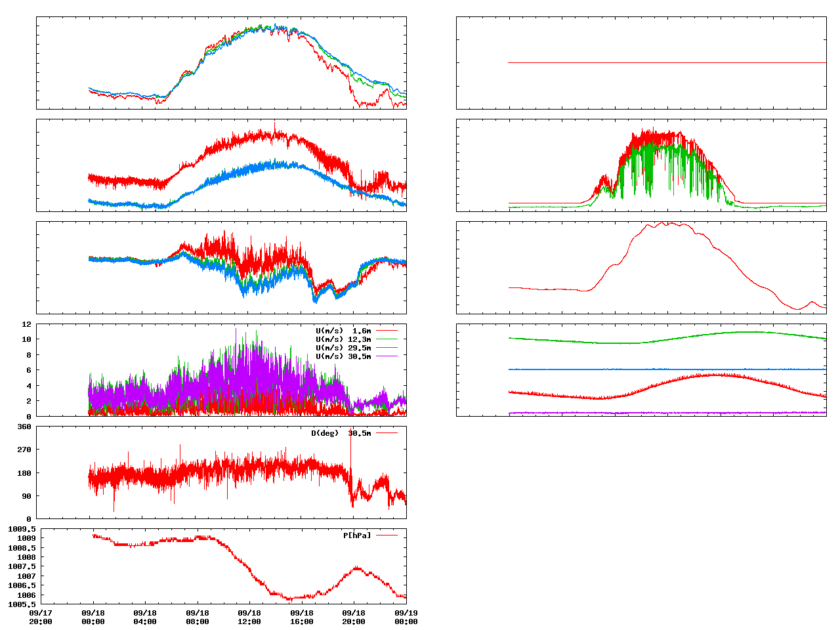This screenshot has height=630, width=840.
Task: Click the 6 tick on wind speed axis
Action: pyautogui.click(x=28, y=370)
